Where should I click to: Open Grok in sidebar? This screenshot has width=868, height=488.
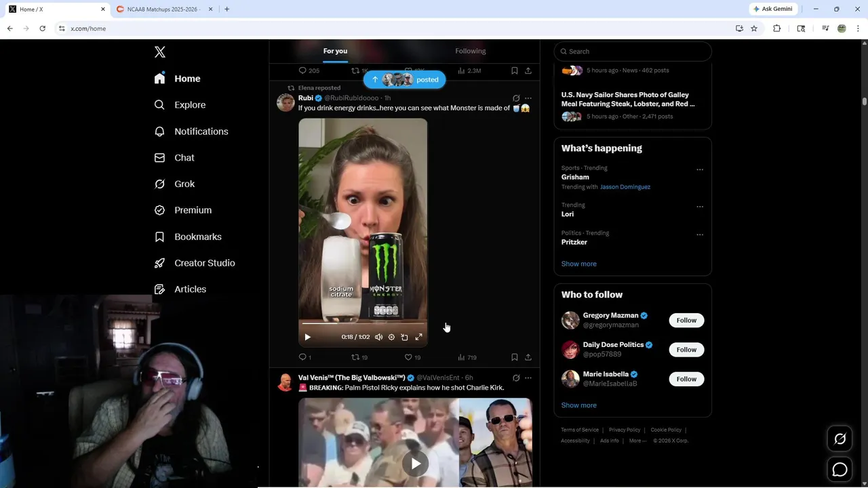click(x=174, y=184)
